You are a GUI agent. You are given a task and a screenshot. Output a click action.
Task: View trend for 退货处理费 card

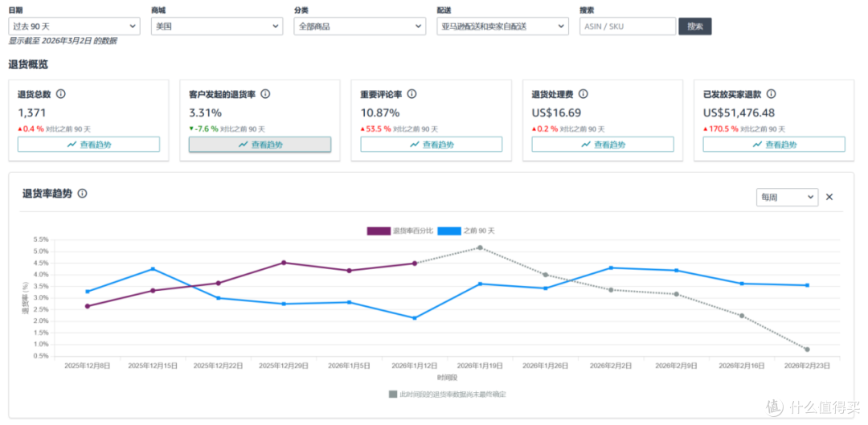(x=603, y=145)
